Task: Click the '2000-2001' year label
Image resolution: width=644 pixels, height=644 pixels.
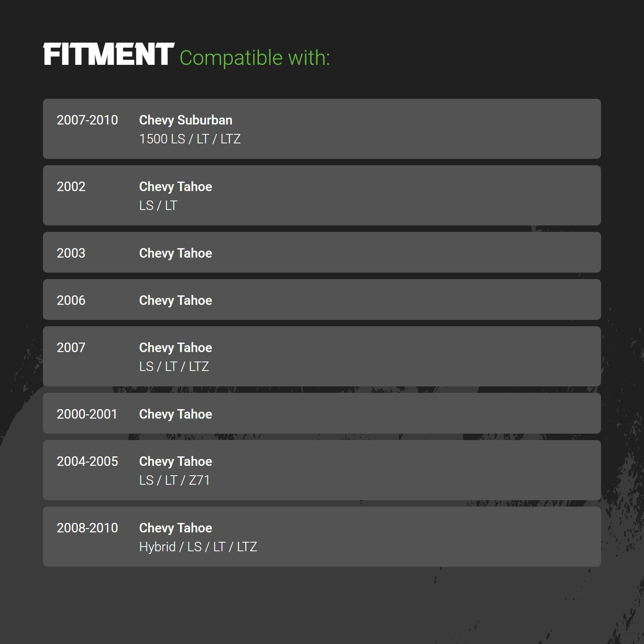Action: pyautogui.click(x=87, y=414)
